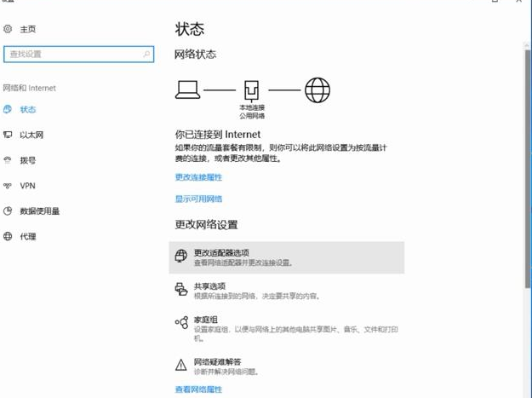
Task: Click the VPN icon in sidebar
Action: (x=8, y=186)
